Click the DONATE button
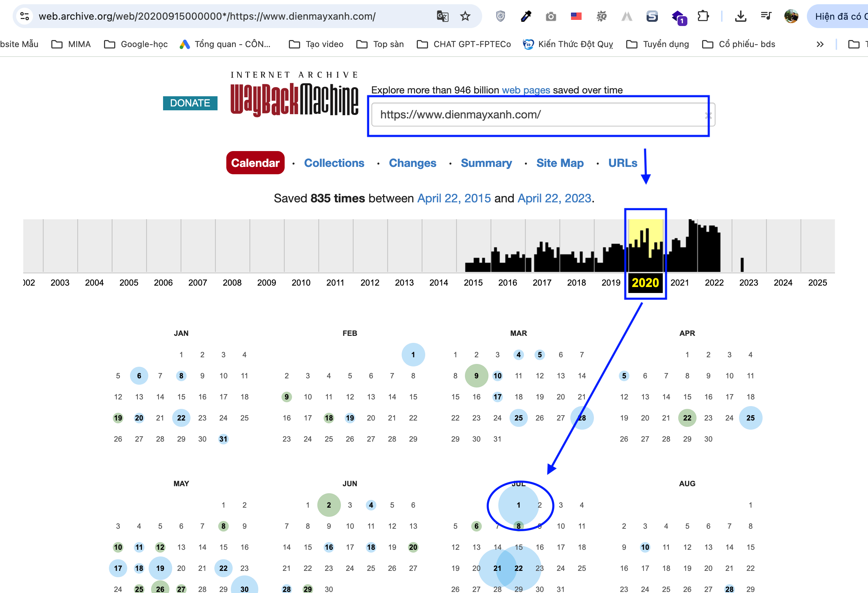The image size is (868, 593). click(190, 103)
